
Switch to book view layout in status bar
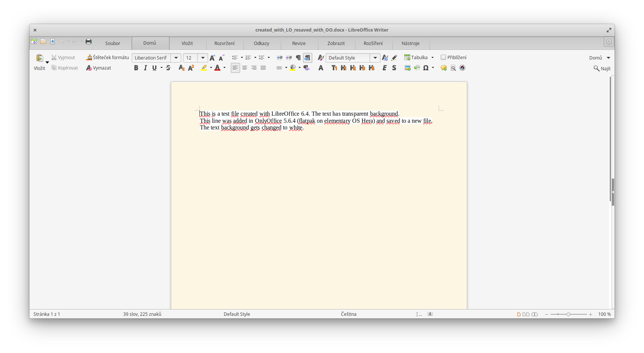click(x=535, y=314)
